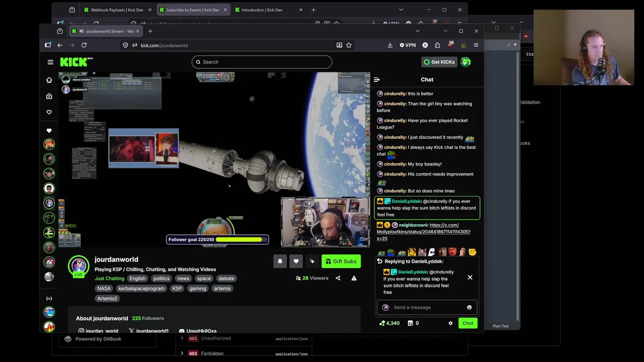Open chat settings gear icon
Image resolution: width=644 pixels, height=362 pixels.
pyautogui.click(x=450, y=323)
